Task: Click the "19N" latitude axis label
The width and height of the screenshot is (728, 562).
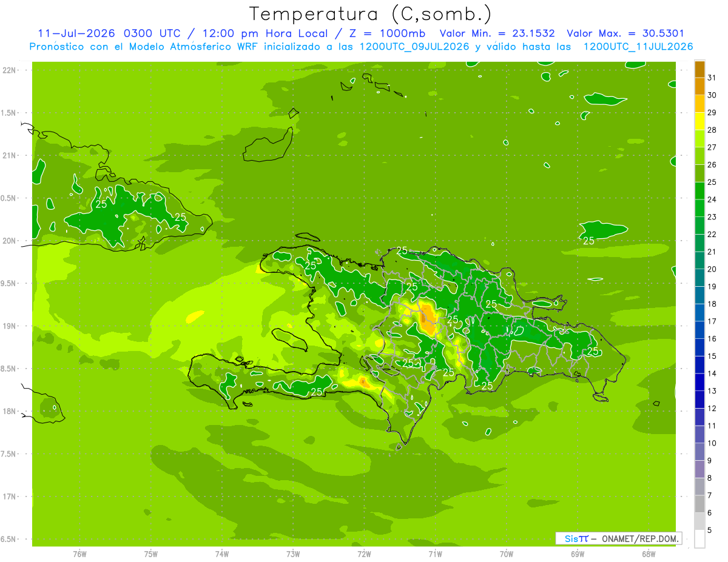Action: [x=10, y=326]
